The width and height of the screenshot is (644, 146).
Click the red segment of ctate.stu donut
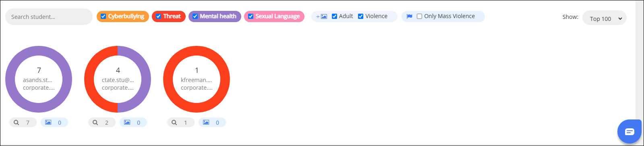89,79
